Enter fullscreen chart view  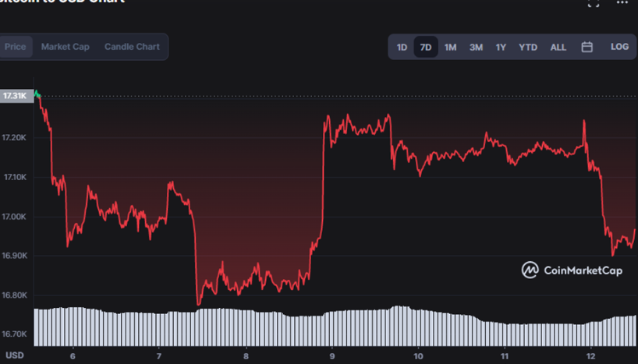[x=593, y=3]
